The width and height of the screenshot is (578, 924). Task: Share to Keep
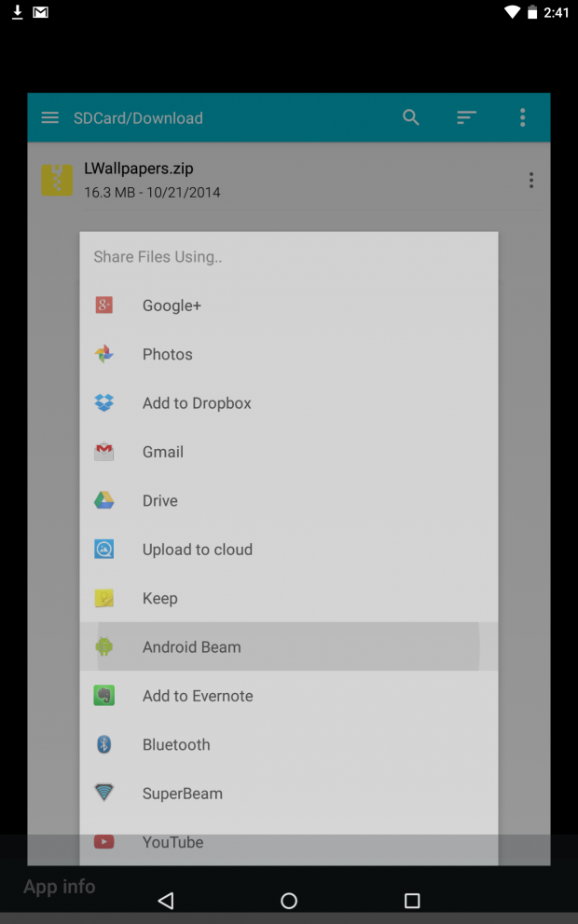click(x=289, y=598)
